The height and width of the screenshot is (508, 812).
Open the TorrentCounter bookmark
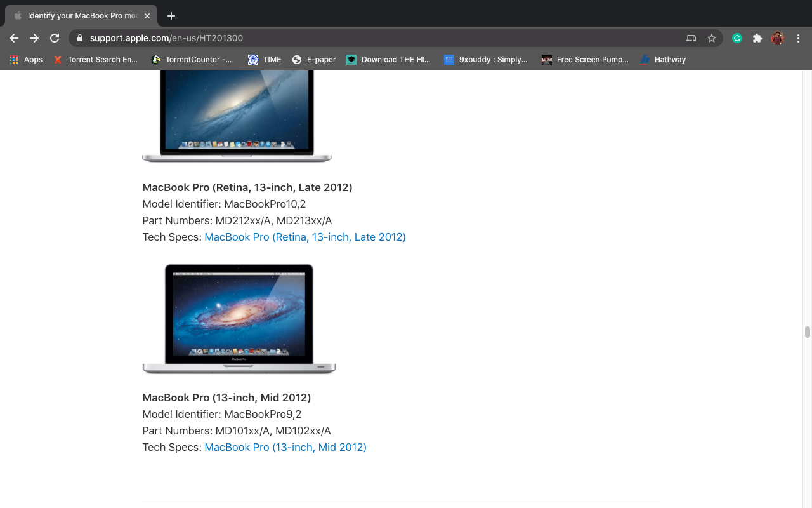pyautogui.click(x=192, y=60)
